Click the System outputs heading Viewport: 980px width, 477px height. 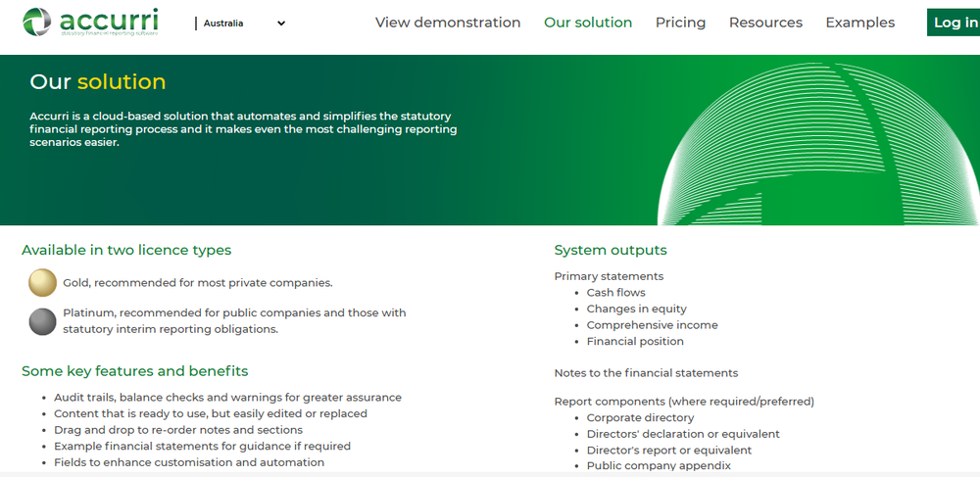611,250
